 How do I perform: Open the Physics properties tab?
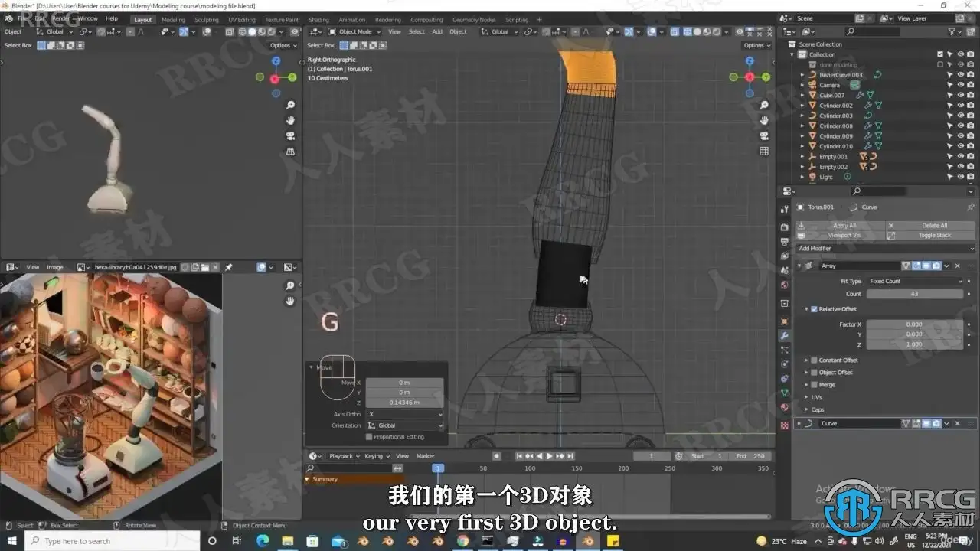point(784,364)
